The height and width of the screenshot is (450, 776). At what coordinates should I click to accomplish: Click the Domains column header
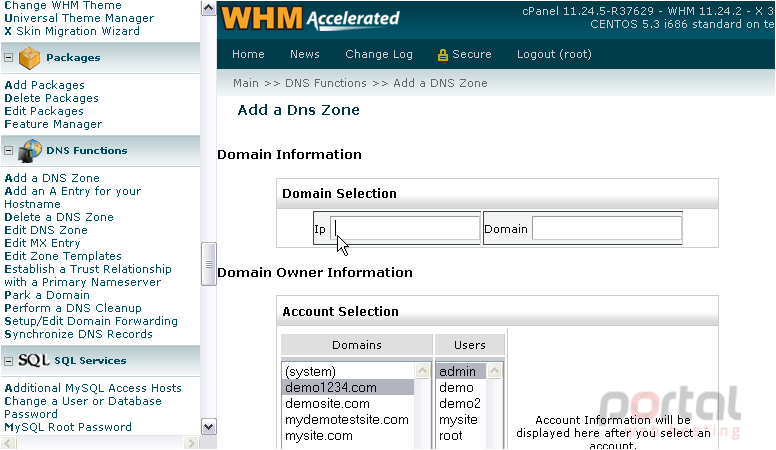[x=356, y=345]
